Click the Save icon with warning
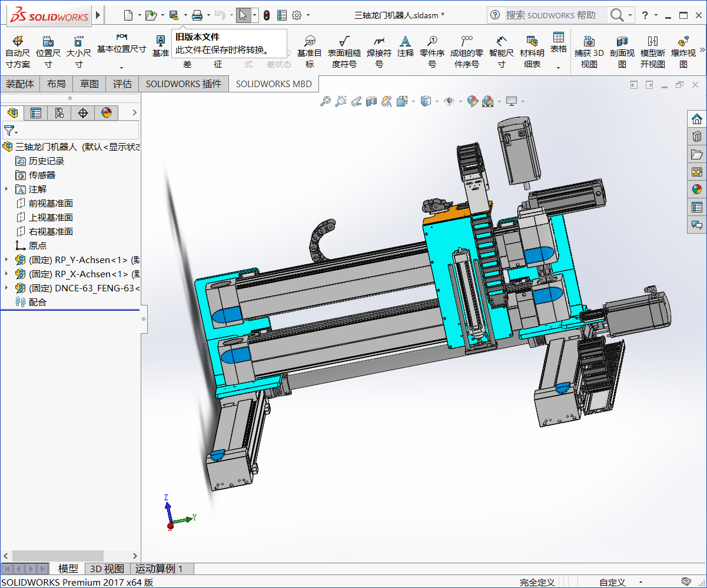Image resolution: width=707 pixels, height=588 pixels. [174, 15]
